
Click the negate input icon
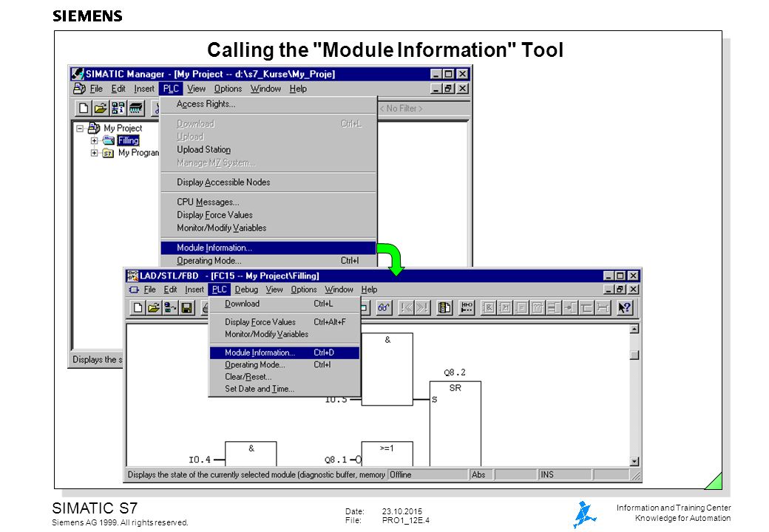(570, 307)
